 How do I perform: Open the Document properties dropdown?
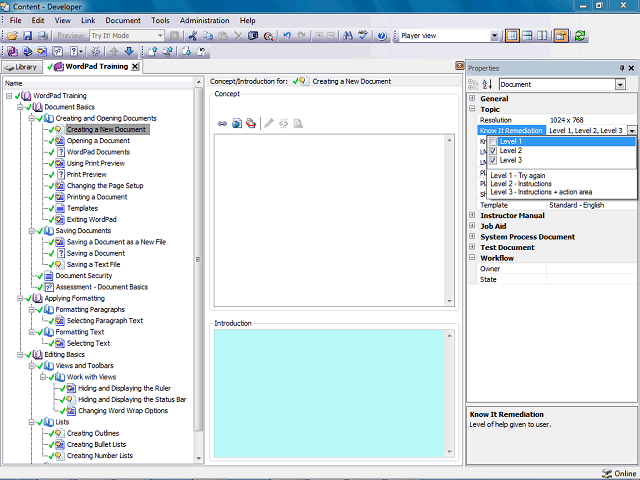[620, 84]
